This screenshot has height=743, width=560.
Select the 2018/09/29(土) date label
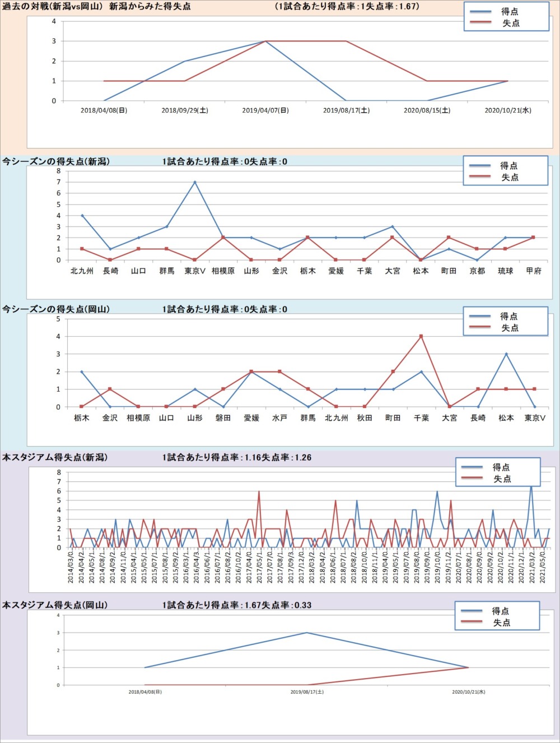coord(185,110)
